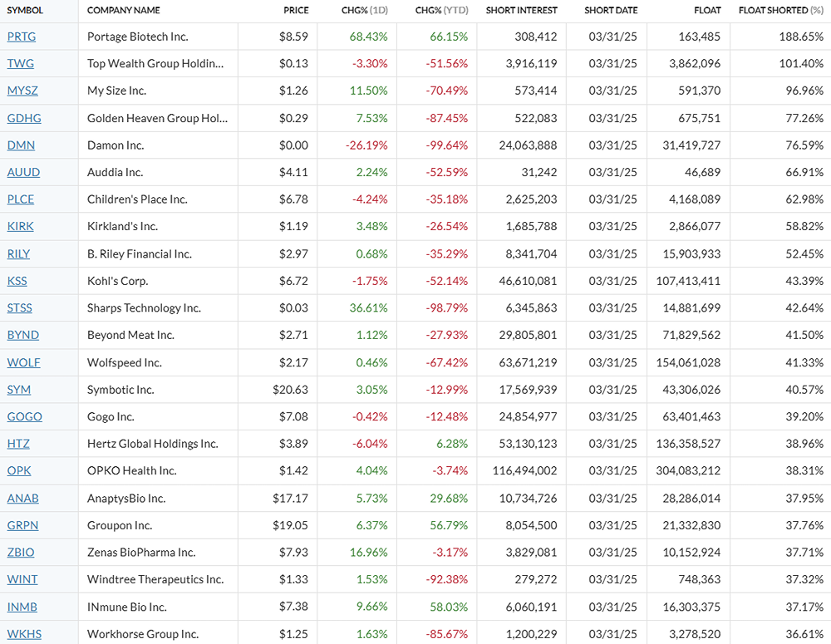Select the GDHG symbol link
This screenshot has width=831, height=644.
[x=23, y=118]
